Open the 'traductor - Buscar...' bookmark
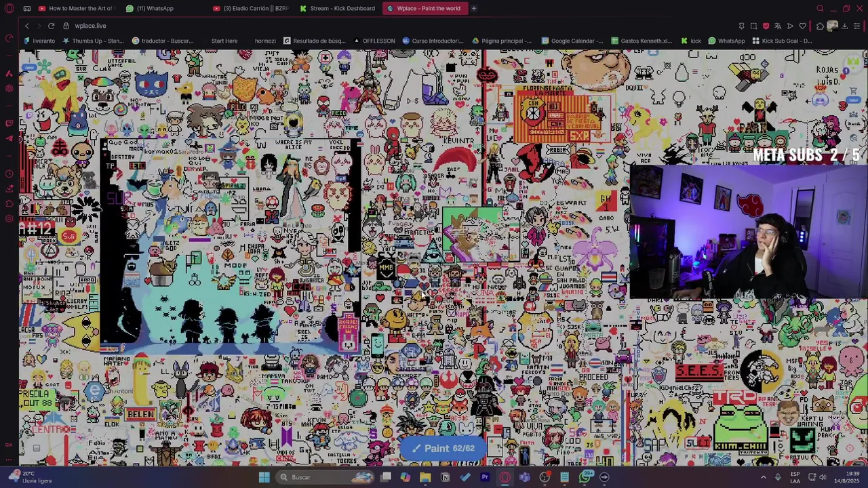The height and width of the screenshot is (488, 868). click(x=163, y=41)
